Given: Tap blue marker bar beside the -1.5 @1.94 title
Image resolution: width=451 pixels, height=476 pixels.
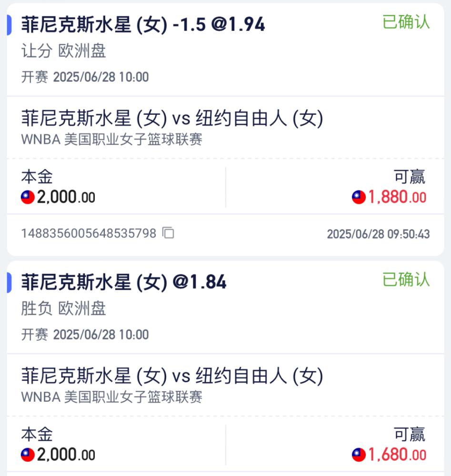Looking at the screenshot, I should [x=9, y=25].
